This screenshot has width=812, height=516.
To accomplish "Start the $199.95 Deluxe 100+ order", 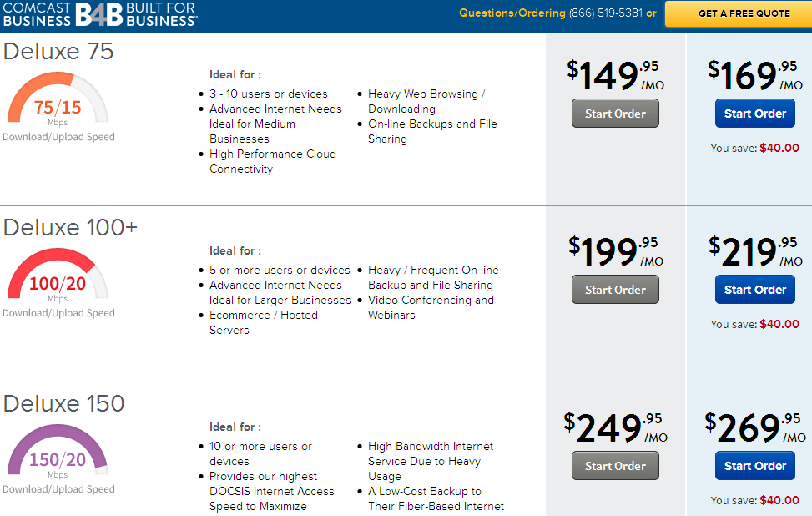I will tap(615, 290).
